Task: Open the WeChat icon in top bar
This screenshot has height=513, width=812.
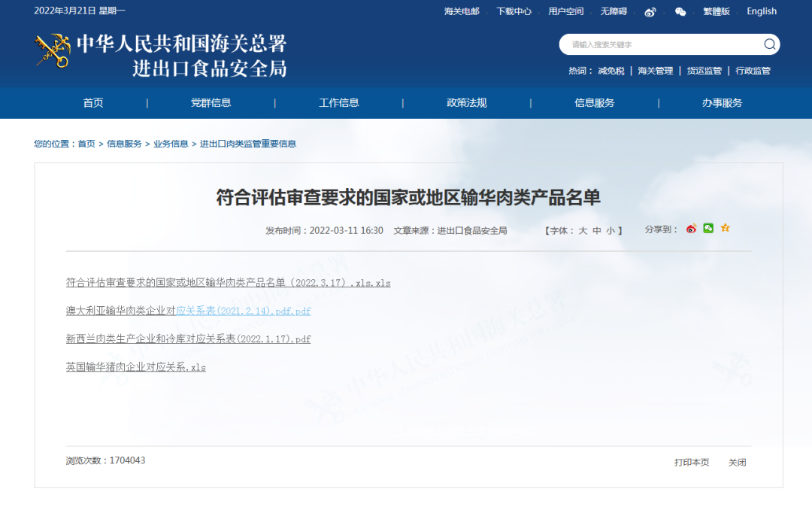Action: [x=680, y=12]
